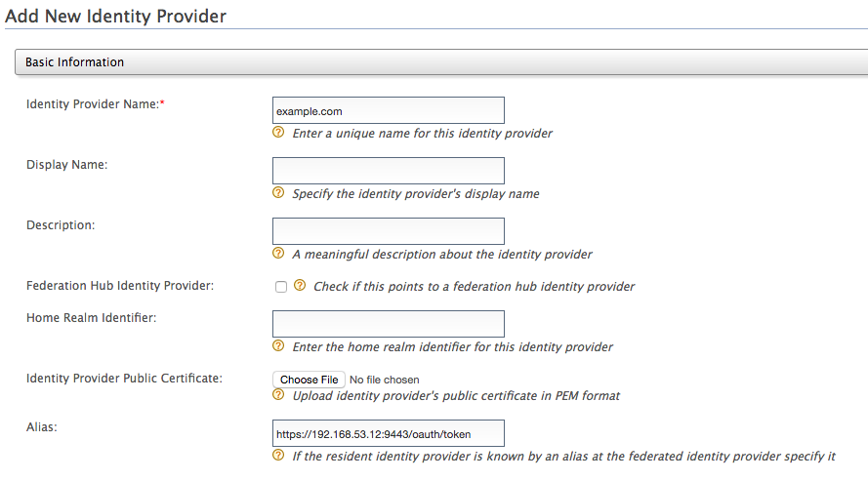Click into the Display Name field

click(388, 171)
